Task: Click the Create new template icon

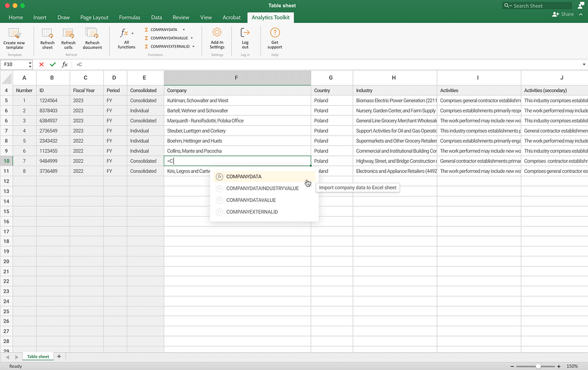Action: [x=14, y=34]
